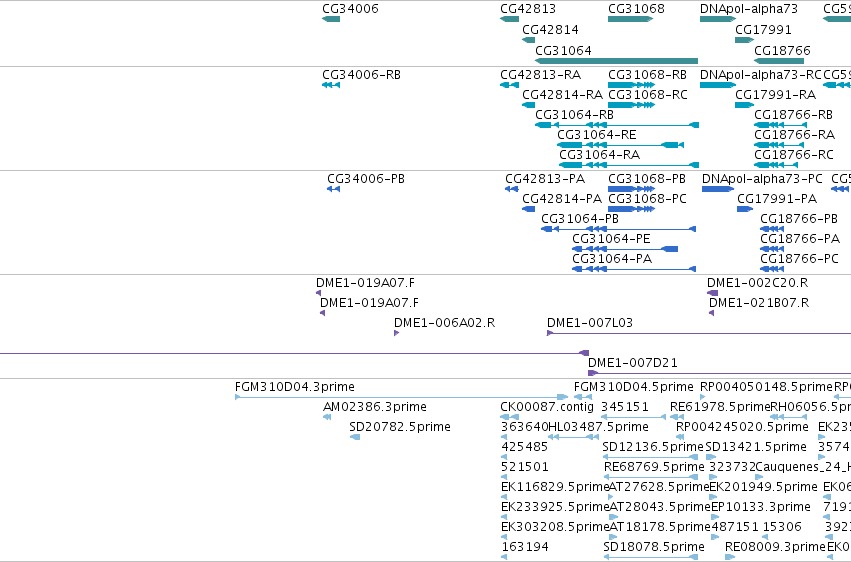Click protein CG42814-PA label

pyautogui.click(x=562, y=199)
